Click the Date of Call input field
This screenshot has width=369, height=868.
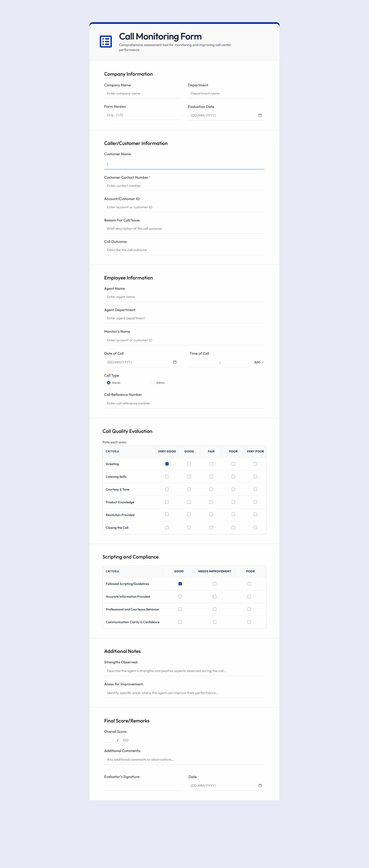click(142, 362)
